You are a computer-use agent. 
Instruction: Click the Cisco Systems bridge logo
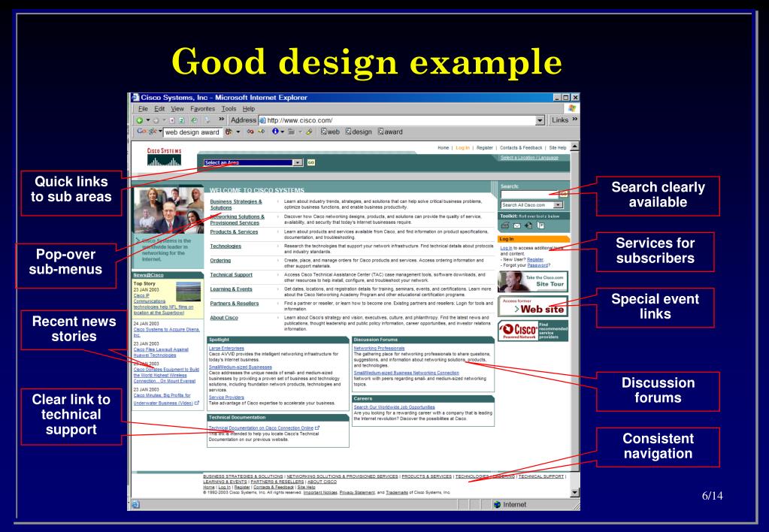(165, 157)
